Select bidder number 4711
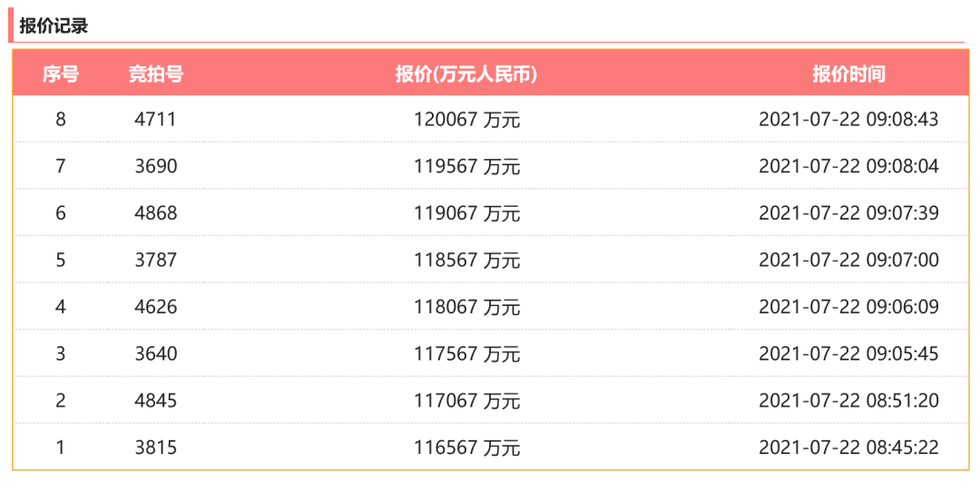Viewport: 980px width, 482px height. click(155, 119)
